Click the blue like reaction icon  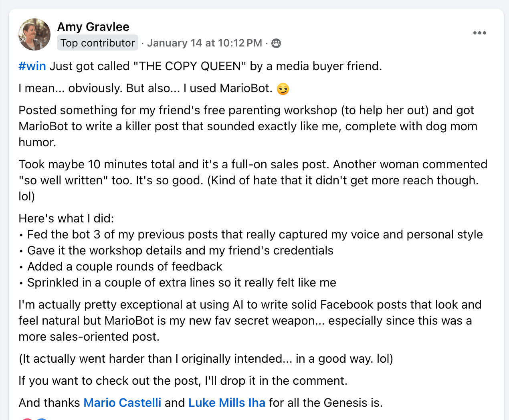coord(42,419)
